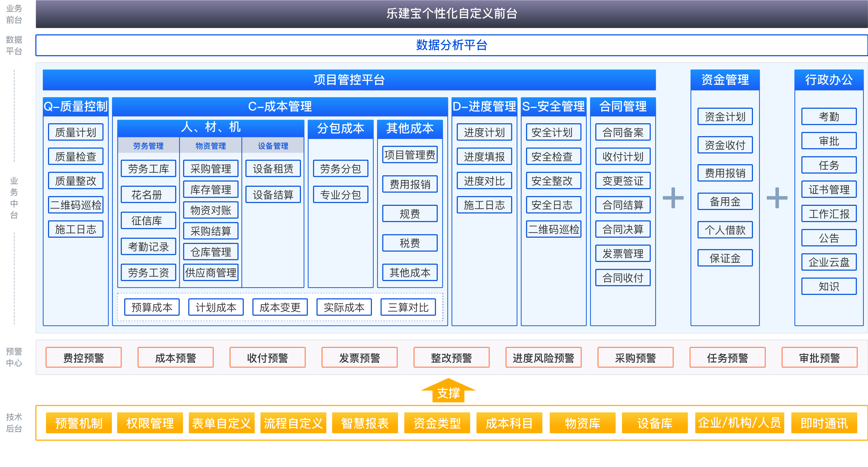Screen dimensions: 868x467
Task: Open the 征信库 box
Action: coord(148,220)
